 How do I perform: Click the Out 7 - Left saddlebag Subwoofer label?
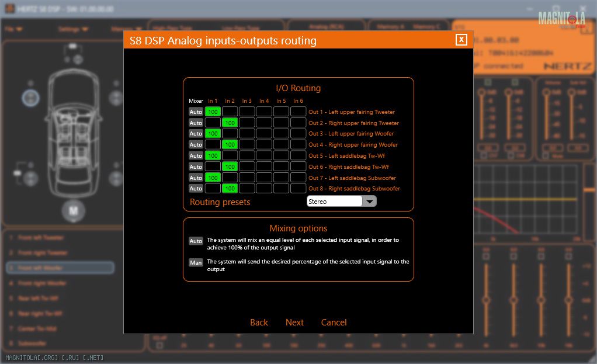click(352, 178)
